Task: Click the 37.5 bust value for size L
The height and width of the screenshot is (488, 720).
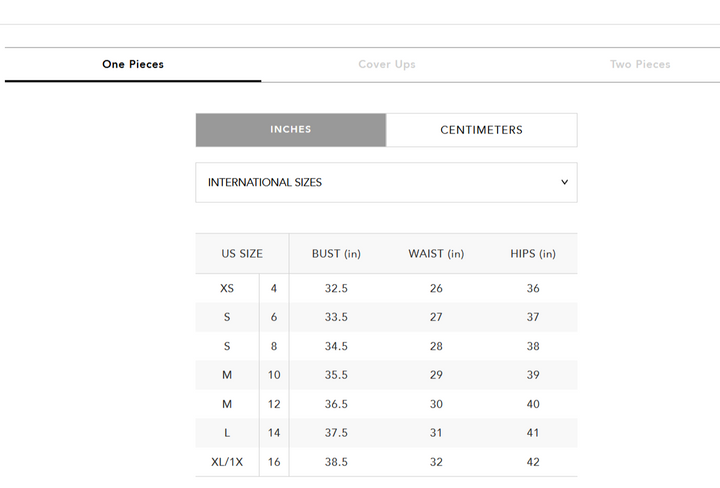Action: coord(336,433)
